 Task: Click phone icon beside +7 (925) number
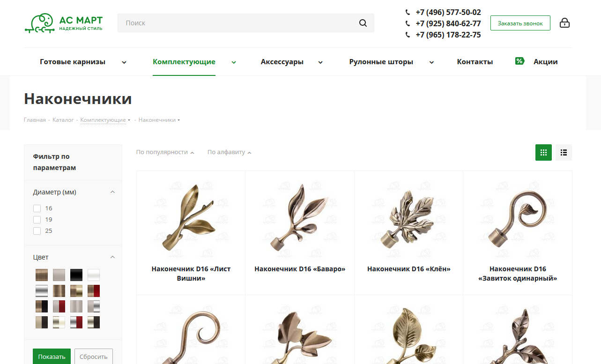[408, 23]
